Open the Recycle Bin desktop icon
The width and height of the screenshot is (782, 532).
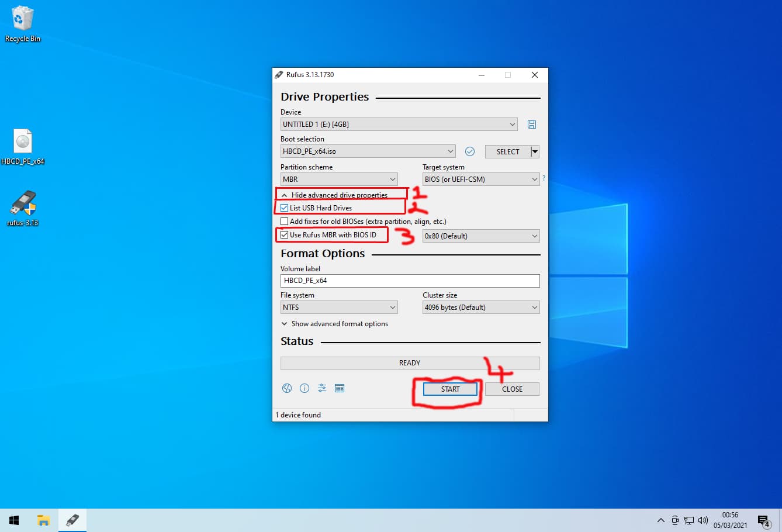(23, 25)
